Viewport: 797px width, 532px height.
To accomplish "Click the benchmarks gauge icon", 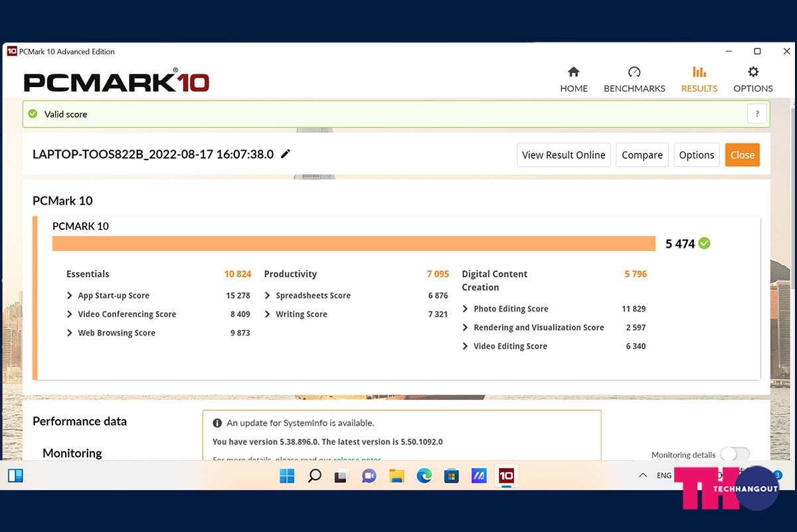I will click(634, 72).
